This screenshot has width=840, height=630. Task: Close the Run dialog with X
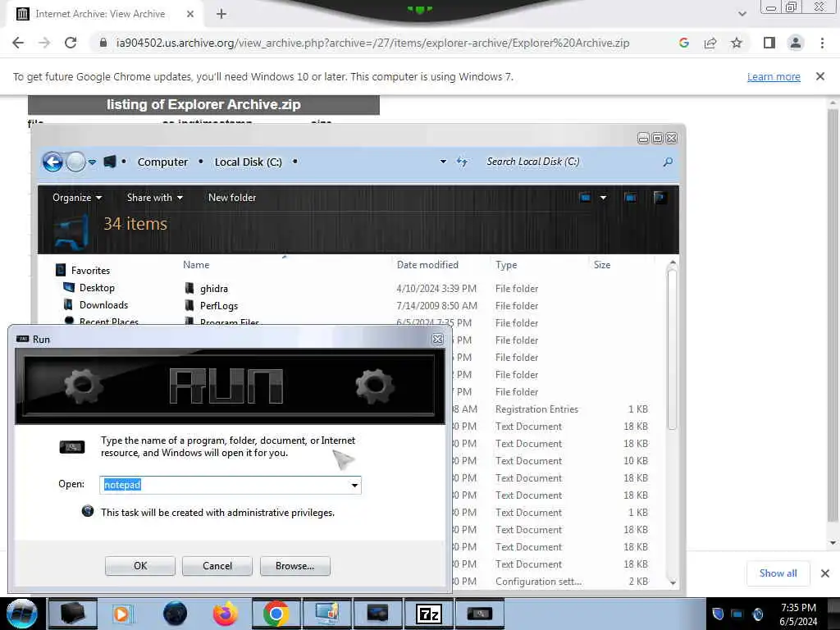(437, 339)
